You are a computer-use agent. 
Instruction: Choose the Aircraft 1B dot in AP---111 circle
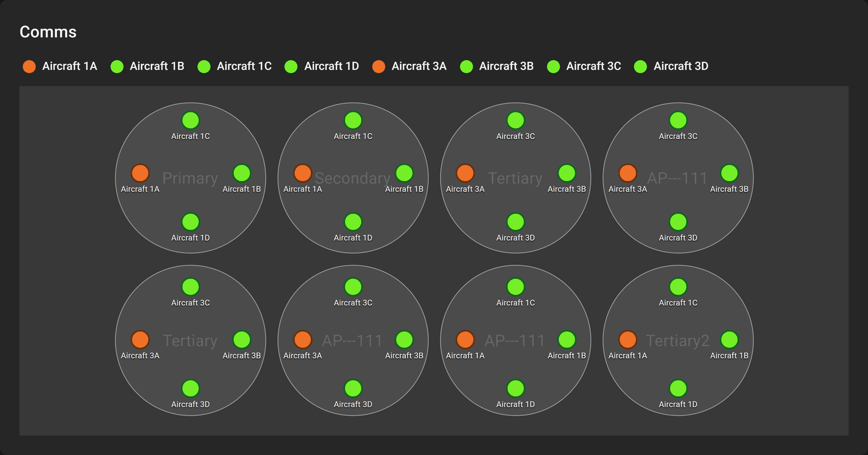tap(566, 339)
